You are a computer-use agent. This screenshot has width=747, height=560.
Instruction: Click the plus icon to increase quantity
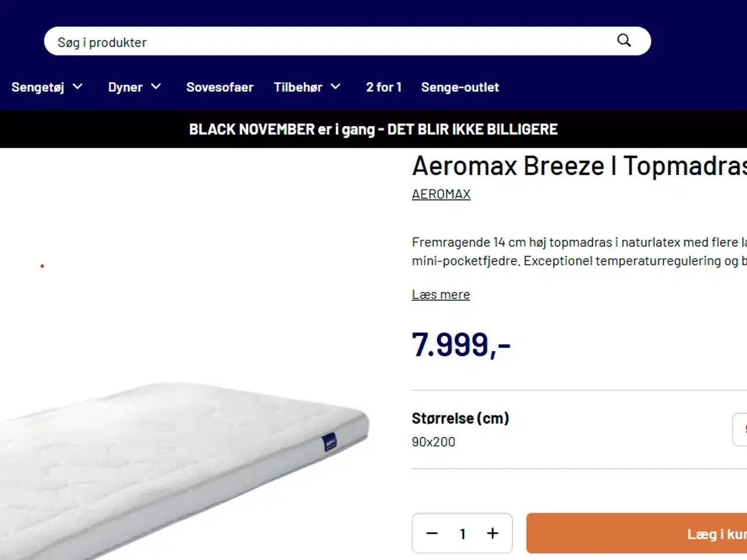[x=493, y=533]
